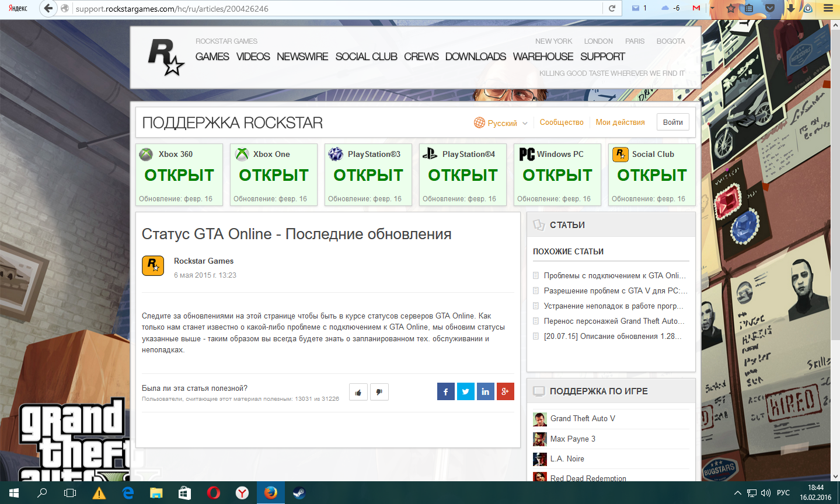Click the browser back arrow button
The height and width of the screenshot is (504, 840).
click(x=48, y=8)
